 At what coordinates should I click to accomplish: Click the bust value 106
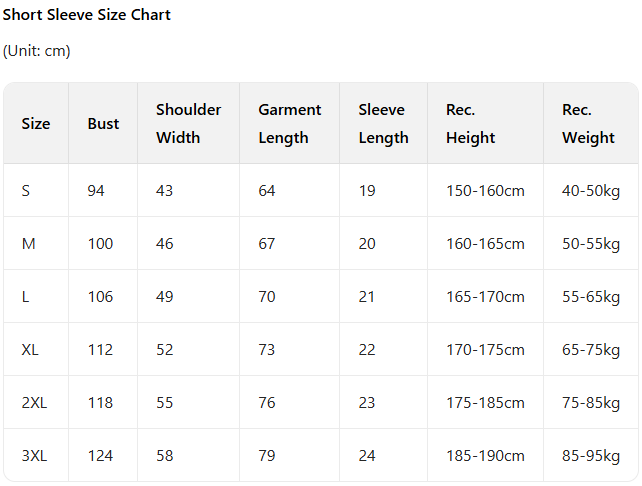click(x=100, y=297)
